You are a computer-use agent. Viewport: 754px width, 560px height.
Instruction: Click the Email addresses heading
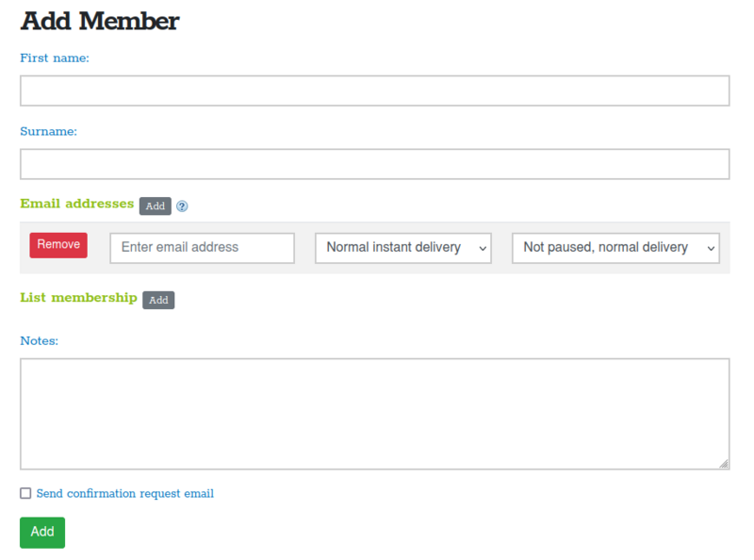pos(76,204)
